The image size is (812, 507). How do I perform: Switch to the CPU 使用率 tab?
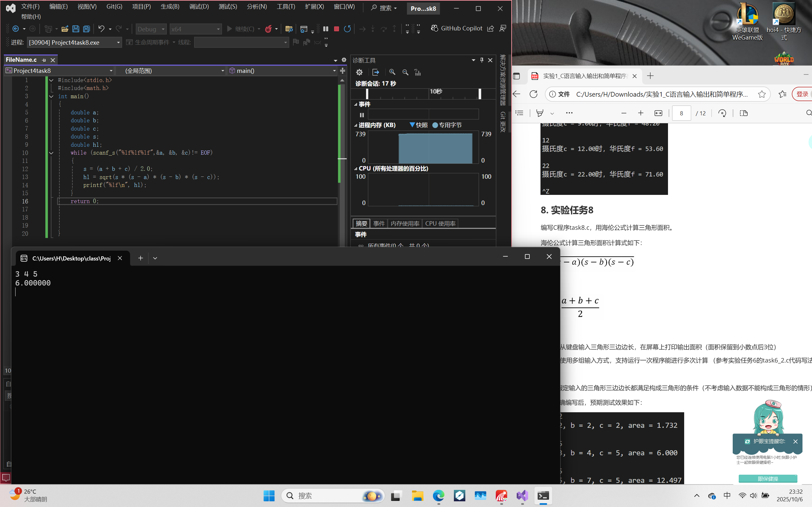pos(440,223)
